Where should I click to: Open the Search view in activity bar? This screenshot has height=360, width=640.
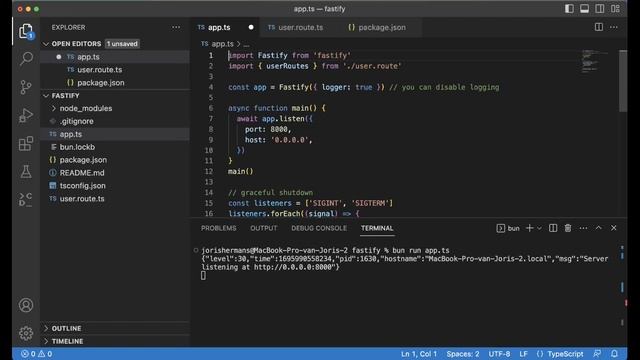[x=26, y=59]
